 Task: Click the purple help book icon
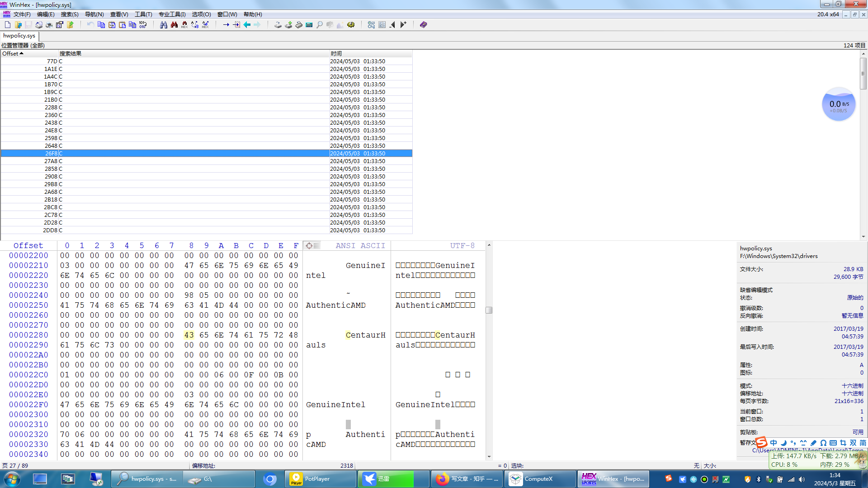(x=423, y=25)
